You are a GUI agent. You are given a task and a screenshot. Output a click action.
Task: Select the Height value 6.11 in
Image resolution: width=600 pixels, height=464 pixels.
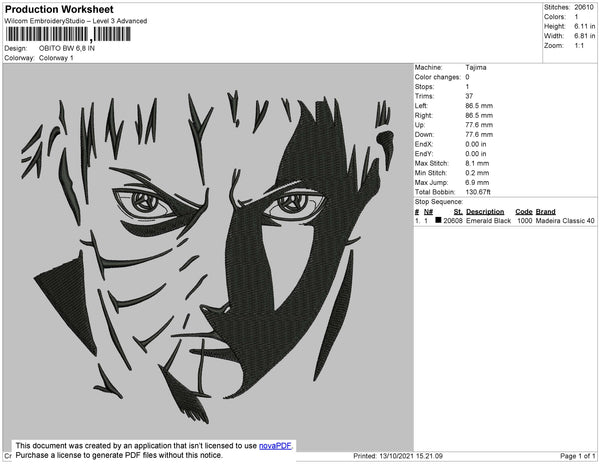point(584,26)
